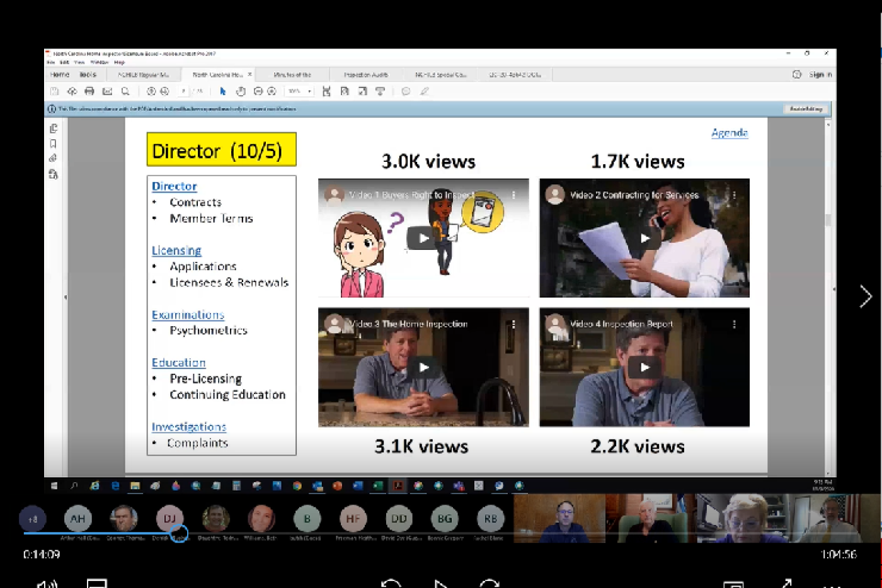The image size is (882, 588).
Task: Open the attachments paperclip panel icon
Action: click(54, 158)
